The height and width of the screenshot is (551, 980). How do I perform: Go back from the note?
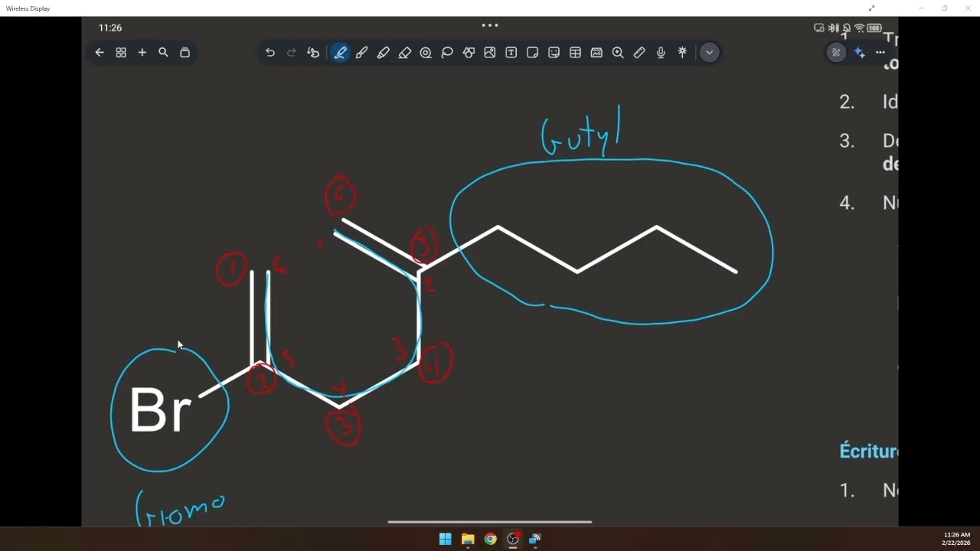coord(100,53)
